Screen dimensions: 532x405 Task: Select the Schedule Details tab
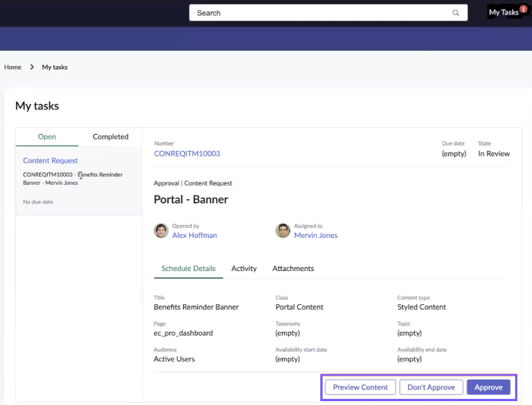[189, 268]
